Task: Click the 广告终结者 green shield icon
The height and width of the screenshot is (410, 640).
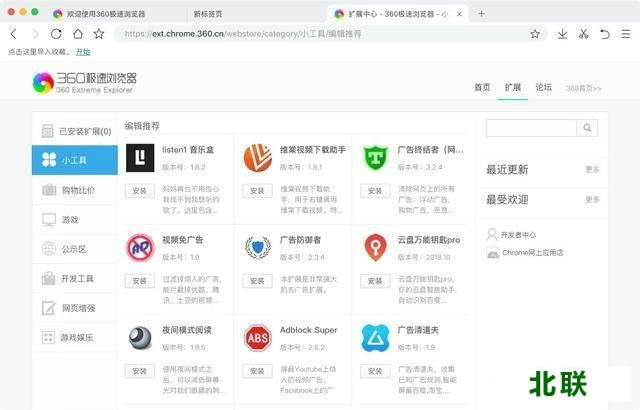Action: coord(375,158)
